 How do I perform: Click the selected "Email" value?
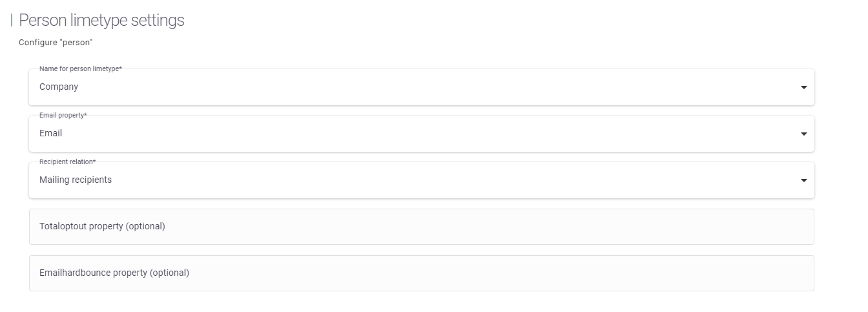[51, 133]
